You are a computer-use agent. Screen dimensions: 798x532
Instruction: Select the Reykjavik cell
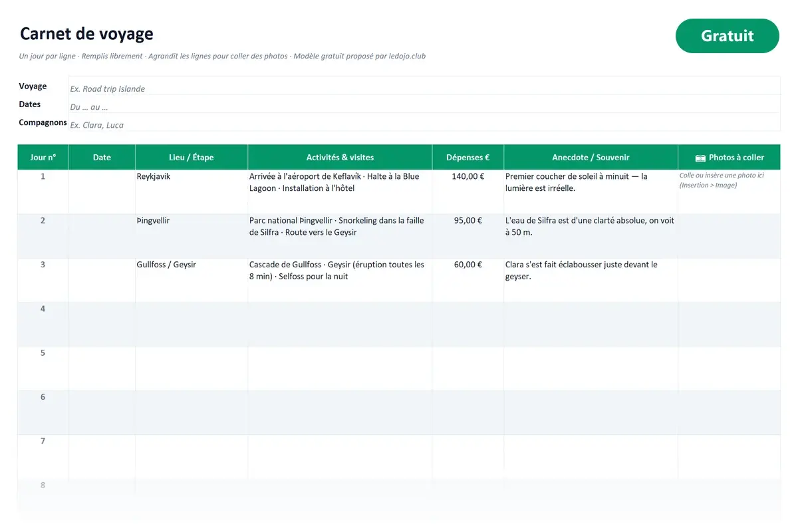192,192
